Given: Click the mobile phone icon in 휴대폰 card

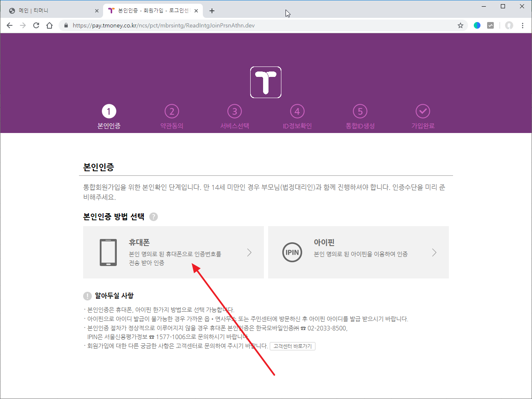Looking at the screenshot, I should (108, 252).
